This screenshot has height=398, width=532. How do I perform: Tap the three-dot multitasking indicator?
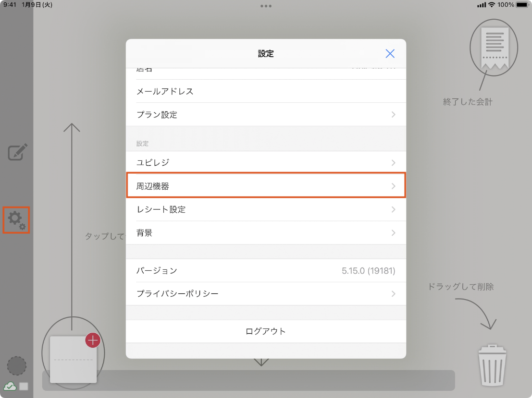point(266,6)
